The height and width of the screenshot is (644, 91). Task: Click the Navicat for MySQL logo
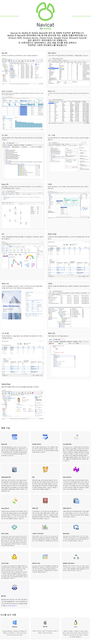click(x=45, y=16)
